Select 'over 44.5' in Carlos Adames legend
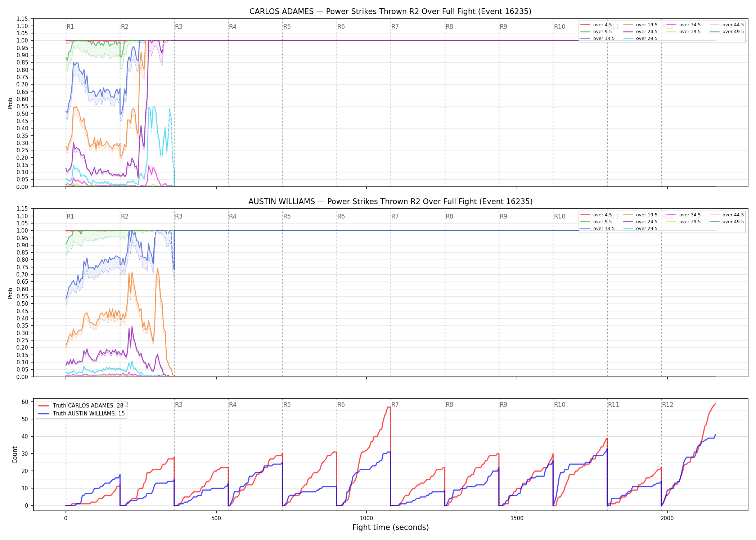The image size is (756, 540). (x=727, y=25)
